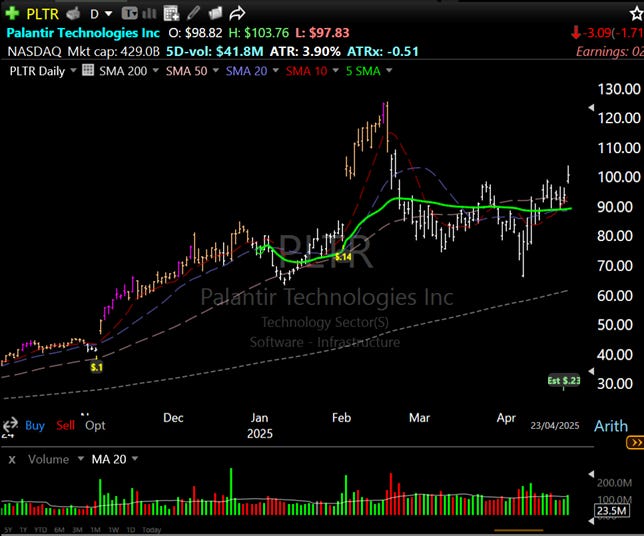
Task: Open the notes folder icon
Action: point(215,14)
